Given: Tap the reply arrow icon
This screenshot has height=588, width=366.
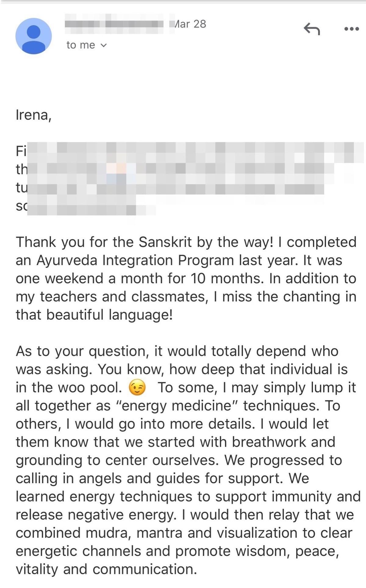Looking at the screenshot, I should point(312,29).
